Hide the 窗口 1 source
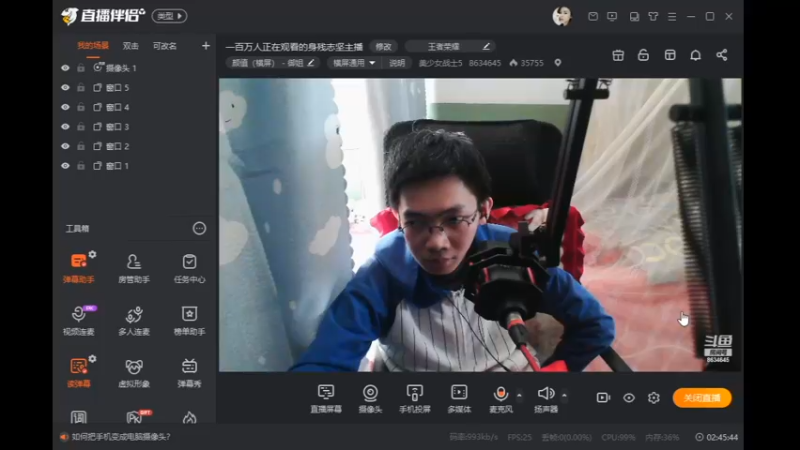Screen dimensions: 800x450 (x=65, y=166)
